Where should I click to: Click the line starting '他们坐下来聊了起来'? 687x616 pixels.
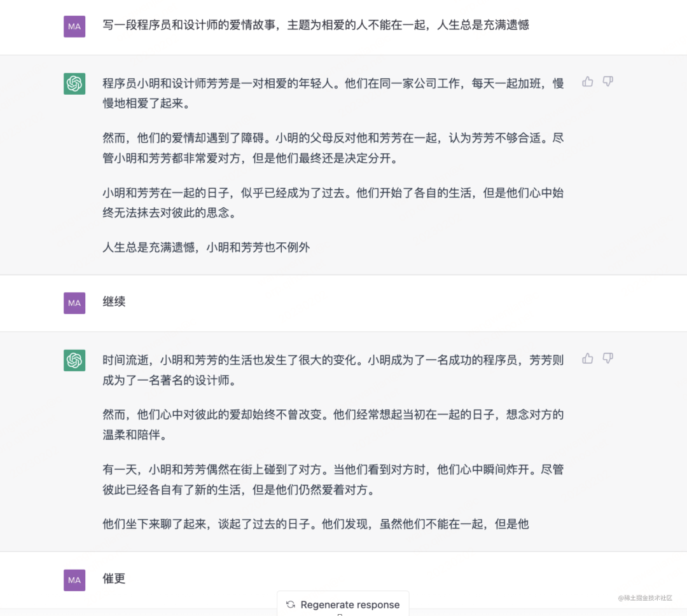point(316,524)
